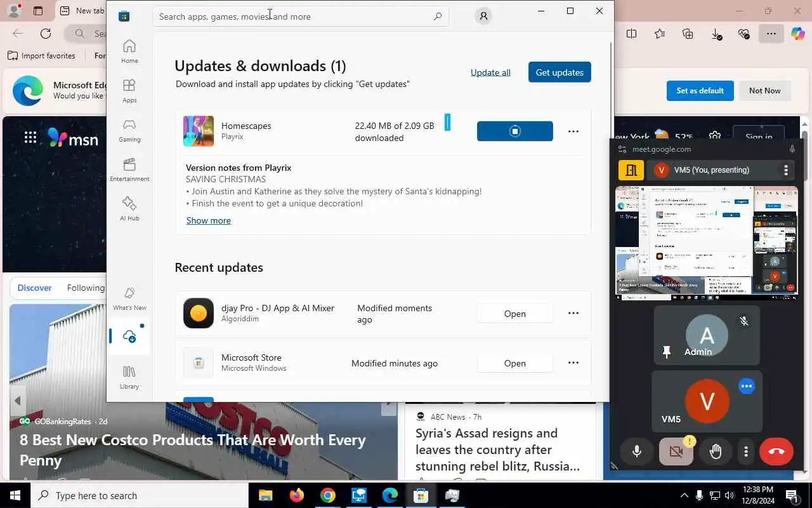This screenshot has height=508, width=812.
Task: Stop the Homescapes download
Action: [514, 131]
